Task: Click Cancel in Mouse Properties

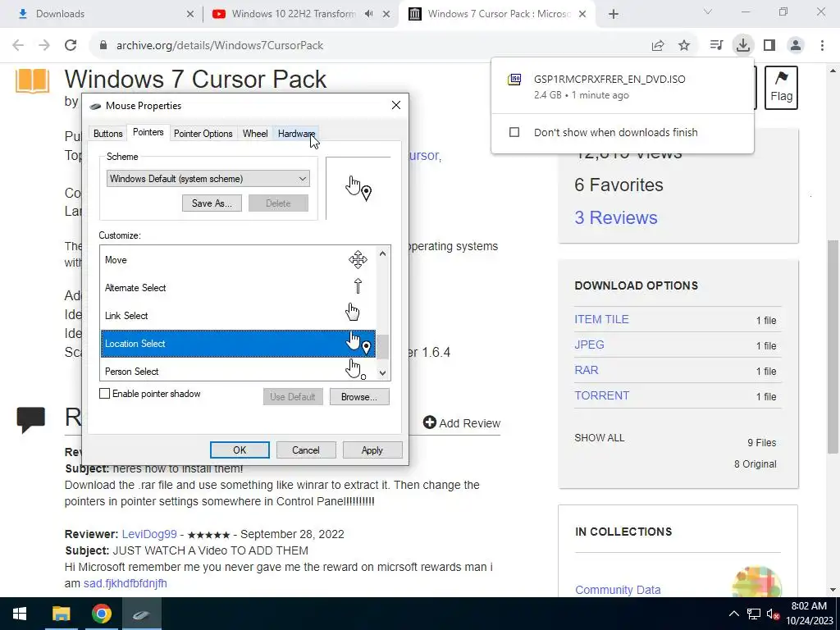Action: pyautogui.click(x=306, y=450)
